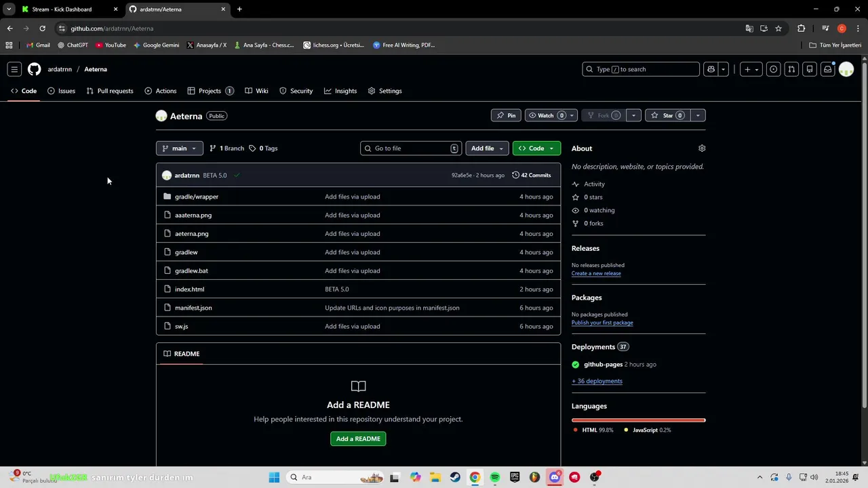The height and width of the screenshot is (488, 868).
Task: Reload the page with browser refresh icon
Action: (42, 28)
